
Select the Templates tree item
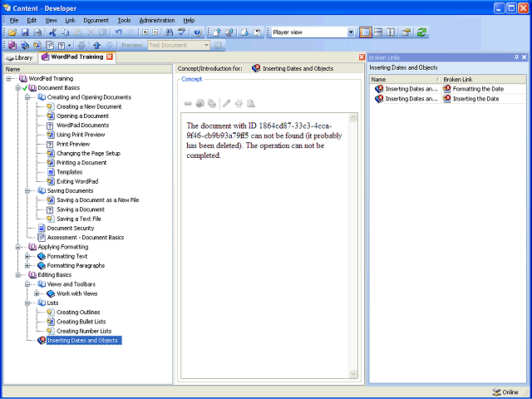[70, 172]
